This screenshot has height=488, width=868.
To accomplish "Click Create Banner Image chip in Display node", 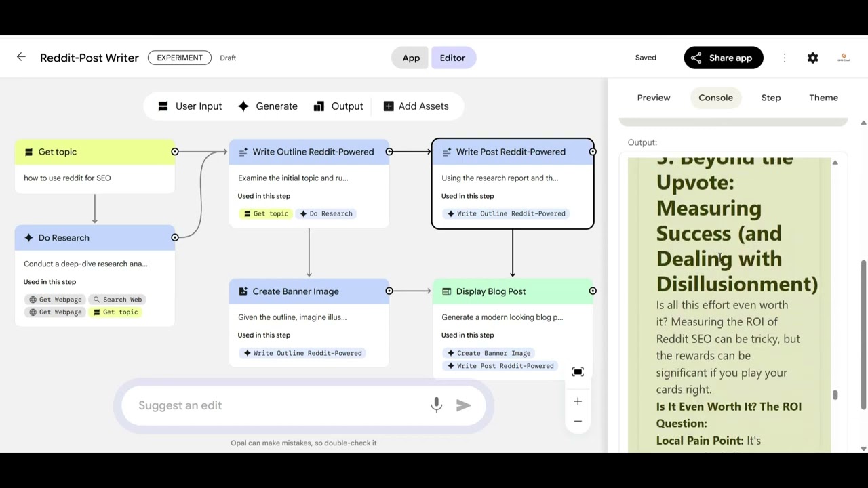I will (489, 353).
